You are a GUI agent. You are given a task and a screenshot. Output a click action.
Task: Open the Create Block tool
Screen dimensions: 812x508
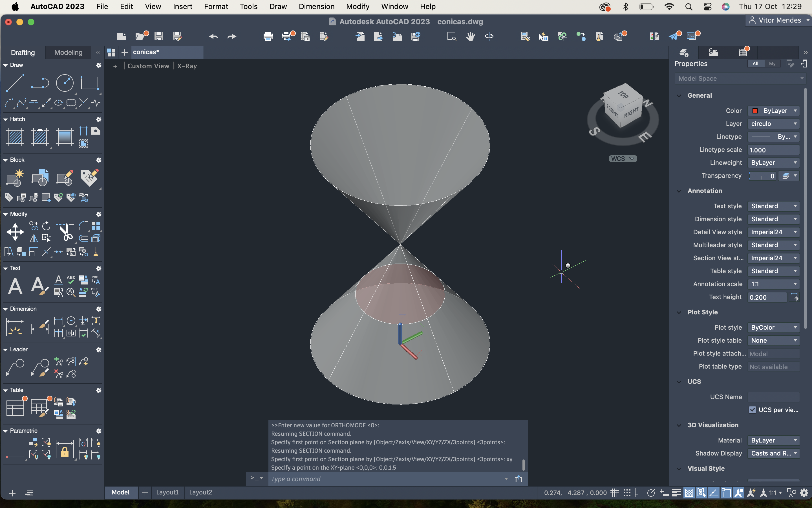tap(15, 178)
